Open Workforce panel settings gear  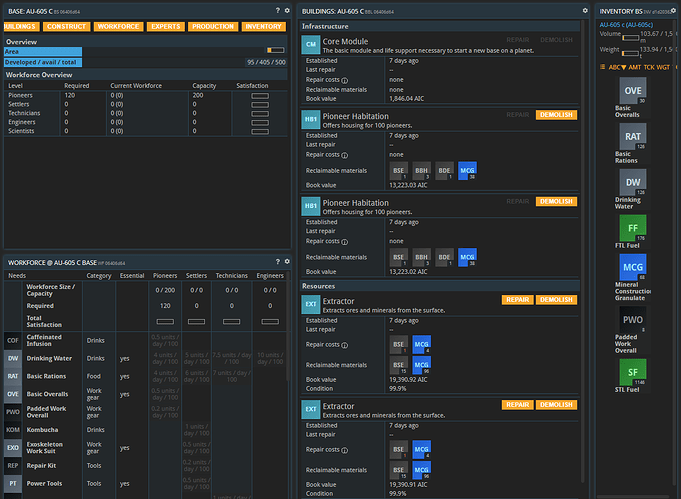(x=287, y=261)
